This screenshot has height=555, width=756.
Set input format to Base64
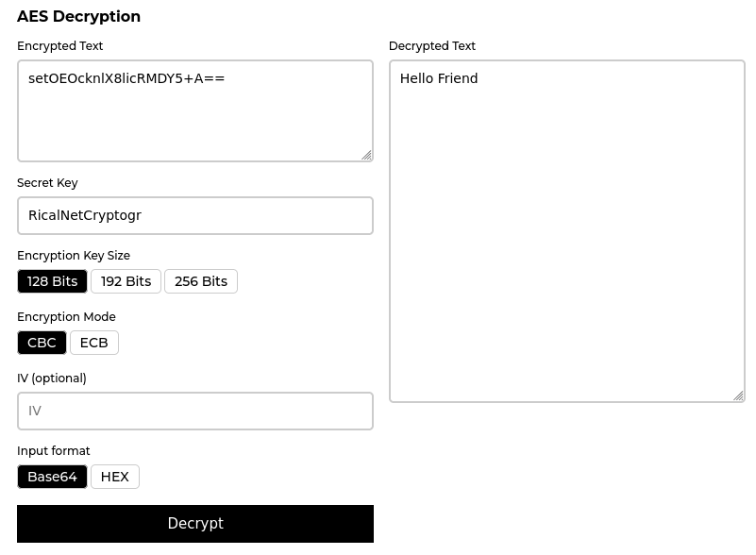click(x=52, y=477)
